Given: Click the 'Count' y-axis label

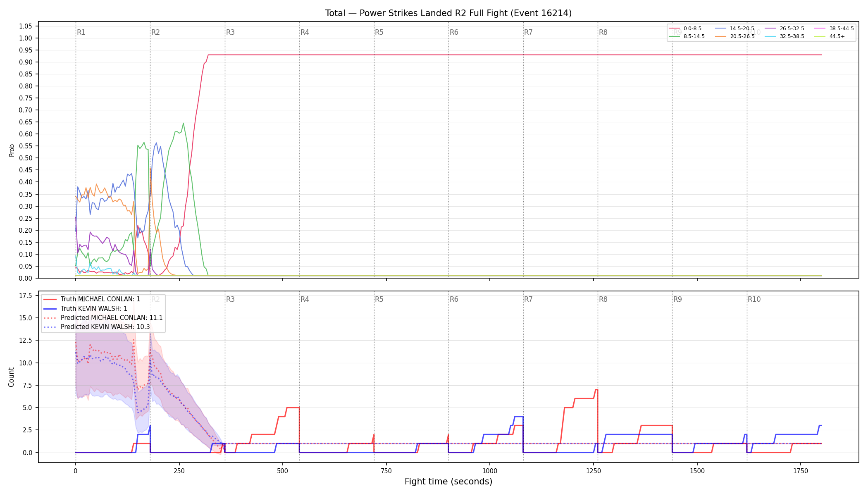Looking at the screenshot, I should coord(11,377).
